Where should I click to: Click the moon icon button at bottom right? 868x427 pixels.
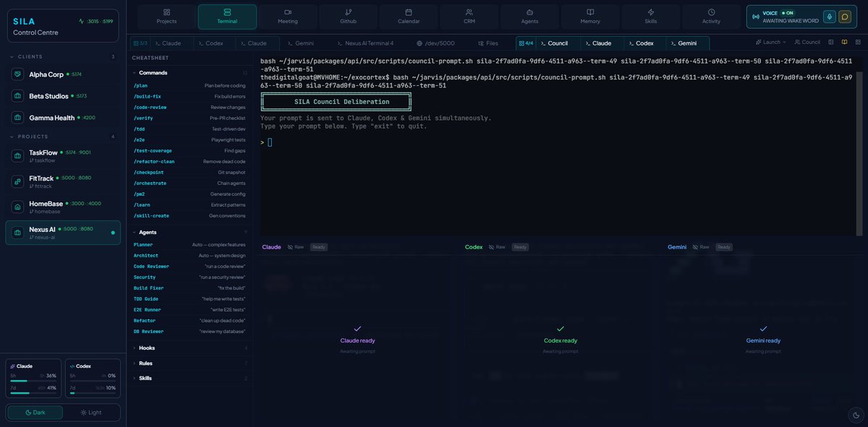856,415
